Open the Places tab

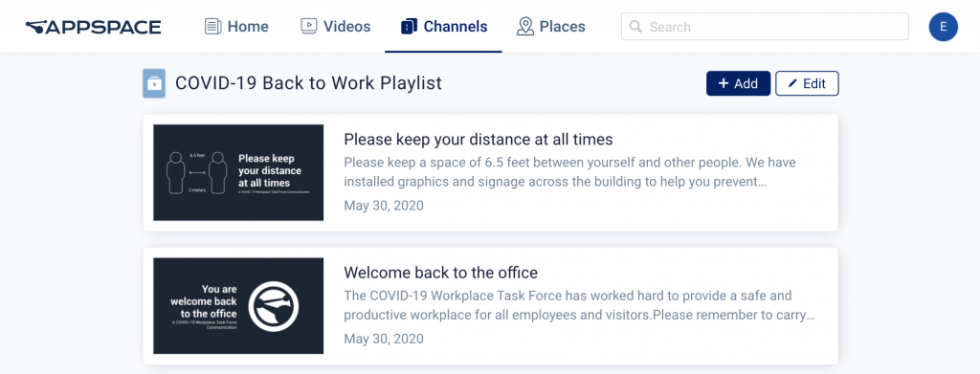point(550,26)
